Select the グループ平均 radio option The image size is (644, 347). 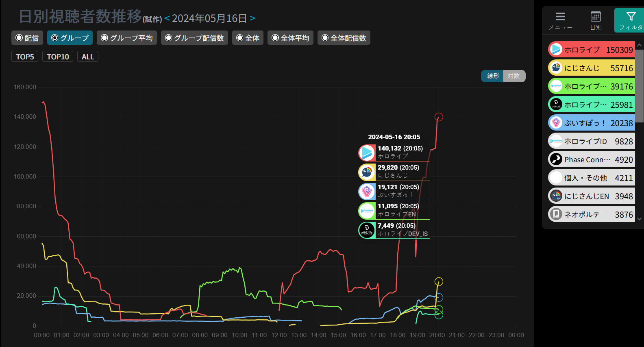[x=127, y=38]
